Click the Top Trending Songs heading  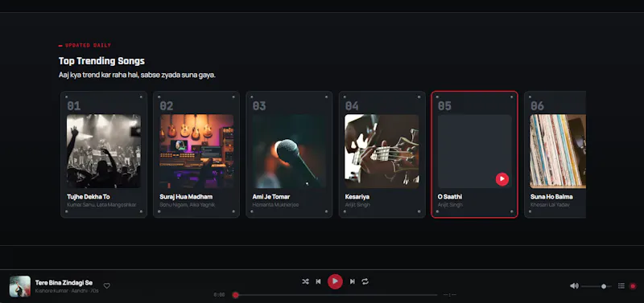[x=101, y=61]
